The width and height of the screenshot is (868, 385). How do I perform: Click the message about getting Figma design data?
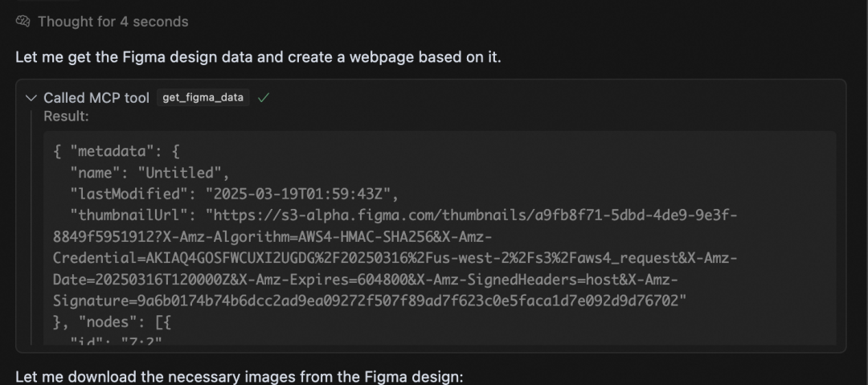coord(258,57)
